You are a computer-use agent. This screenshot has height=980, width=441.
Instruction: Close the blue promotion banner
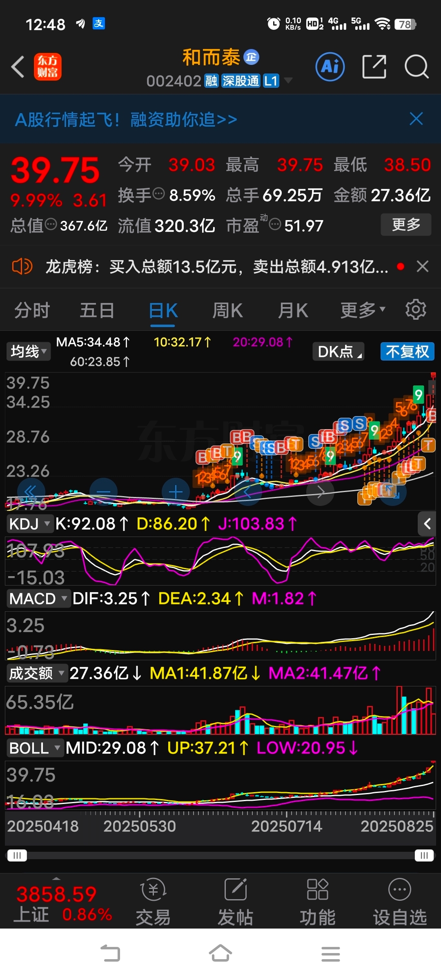pyautogui.click(x=416, y=119)
